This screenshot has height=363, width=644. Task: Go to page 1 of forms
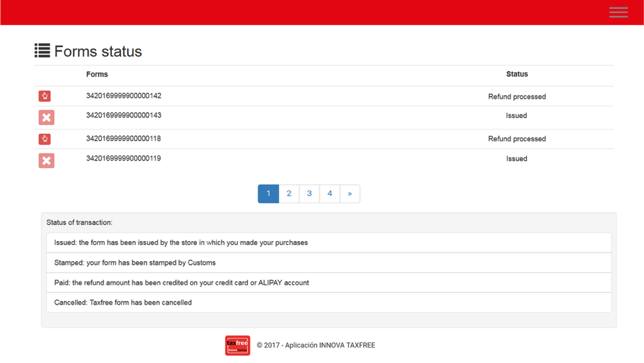coord(268,193)
